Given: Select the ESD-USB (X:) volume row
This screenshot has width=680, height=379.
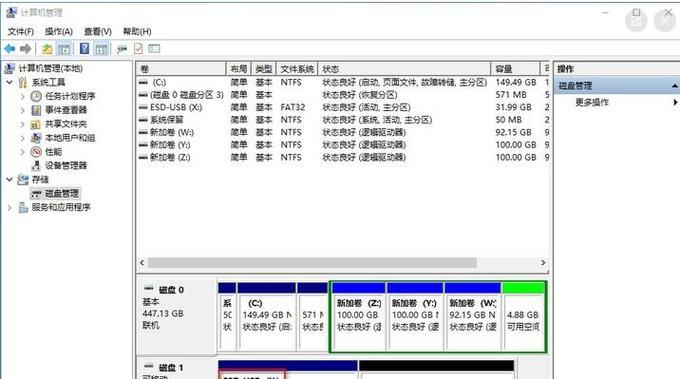Looking at the screenshot, I should coord(343,107).
